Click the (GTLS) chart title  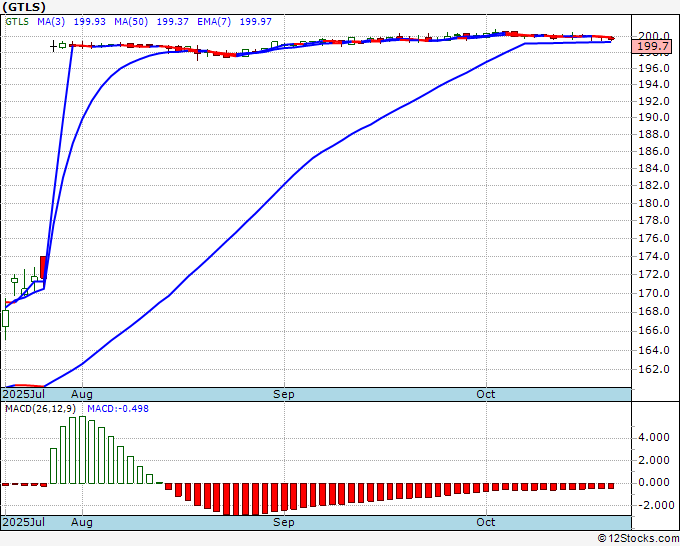(24, 7)
